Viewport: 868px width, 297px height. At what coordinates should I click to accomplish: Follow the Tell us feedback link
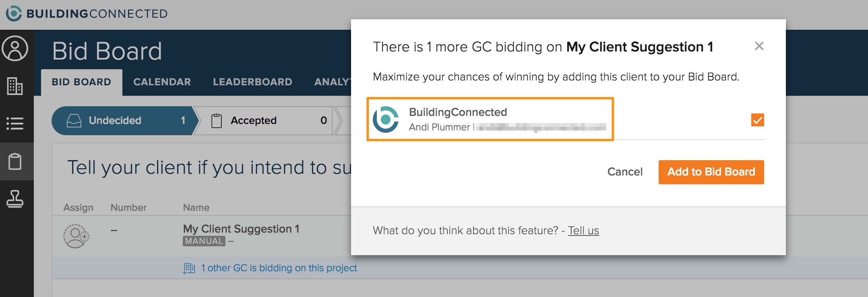(583, 231)
